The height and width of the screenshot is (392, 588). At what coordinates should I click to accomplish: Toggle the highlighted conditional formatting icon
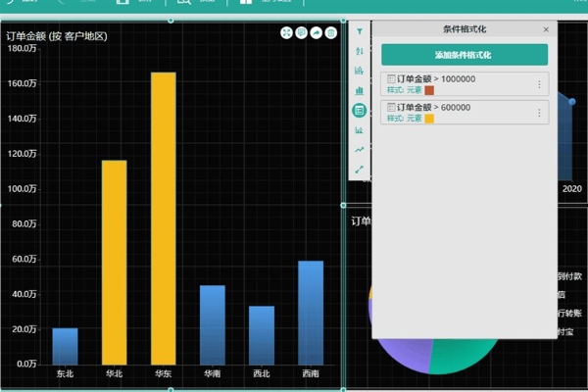coord(360,111)
